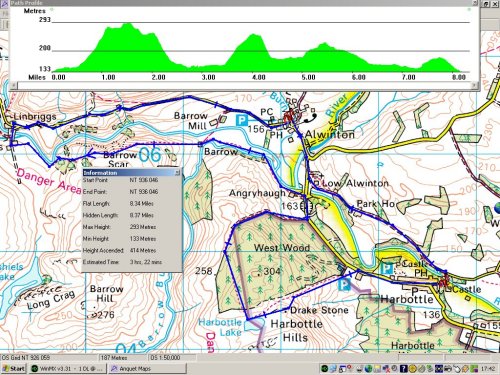Click the red route marker at Harbottle
Viewport: 500px width, 375px height.
click(443, 281)
